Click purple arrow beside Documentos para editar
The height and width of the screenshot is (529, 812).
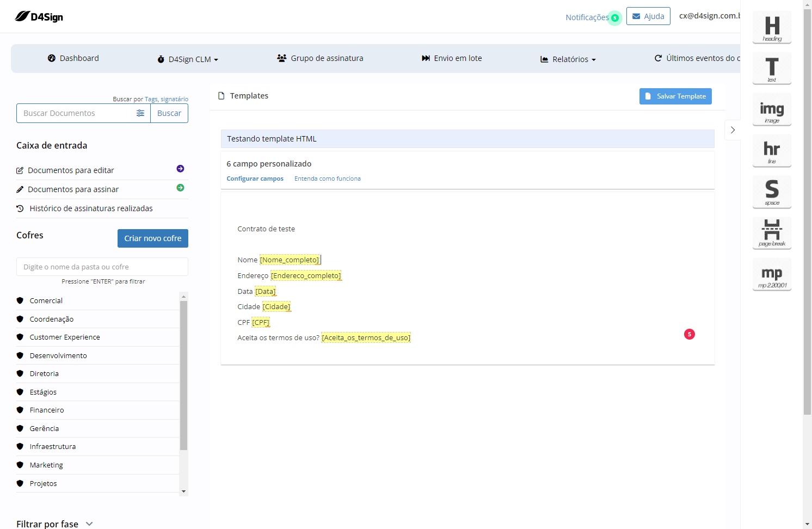point(180,169)
